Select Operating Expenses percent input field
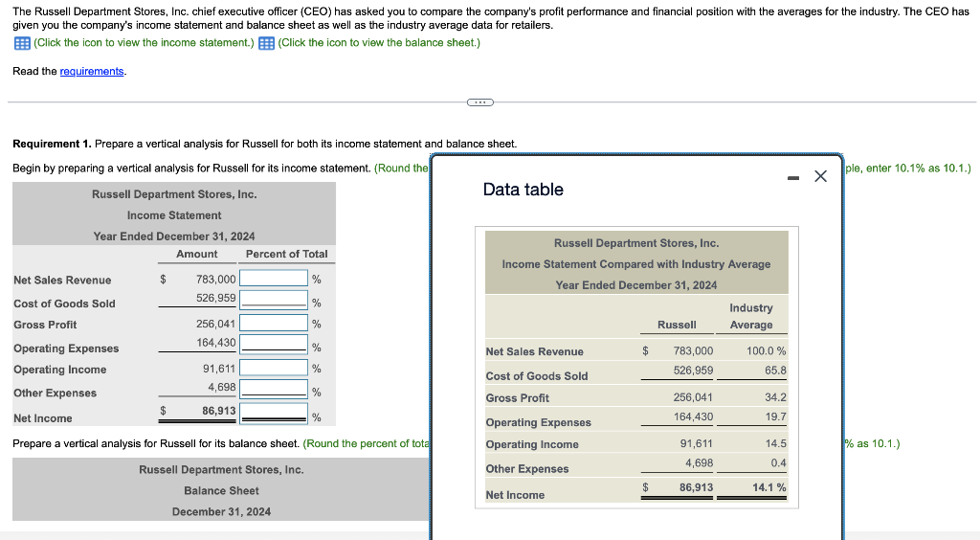This screenshot has height=540, width=980. pos(274,344)
